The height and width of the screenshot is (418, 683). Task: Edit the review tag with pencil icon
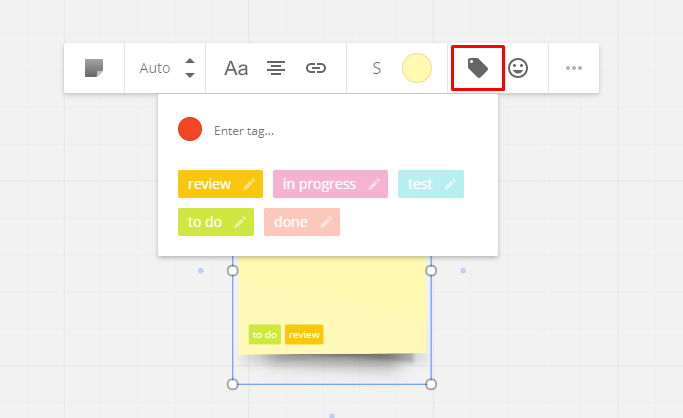249,184
